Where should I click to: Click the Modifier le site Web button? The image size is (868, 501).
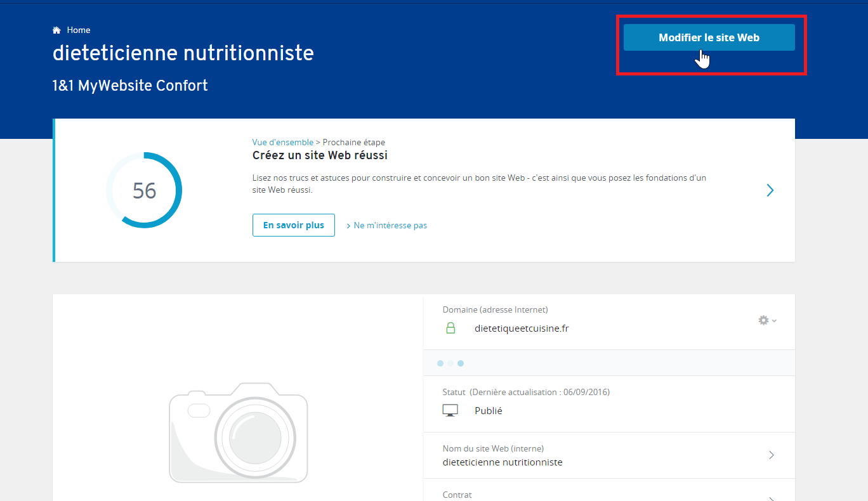click(709, 37)
